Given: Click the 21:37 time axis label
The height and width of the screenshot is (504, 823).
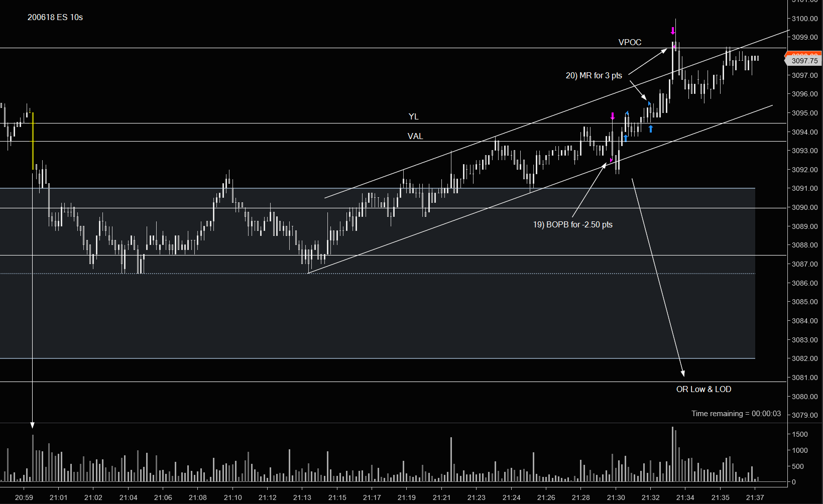Looking at the screenshot, I should click(755, 497).
